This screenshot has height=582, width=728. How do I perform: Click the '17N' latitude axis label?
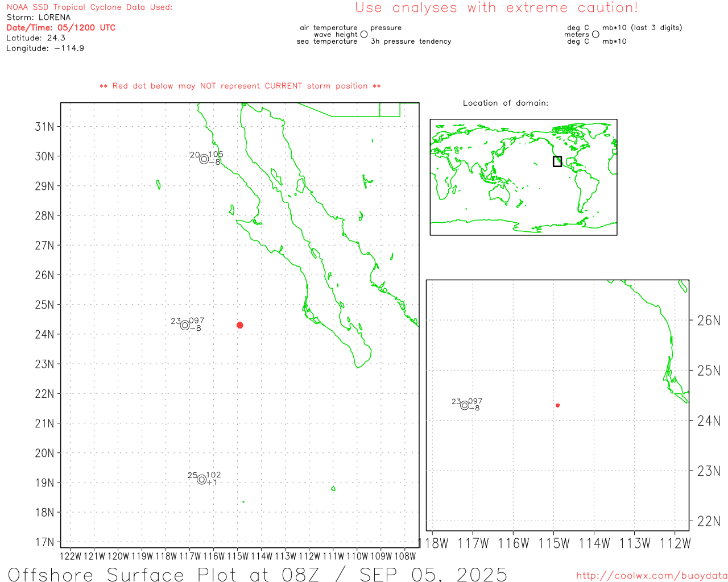pos(45,542)
